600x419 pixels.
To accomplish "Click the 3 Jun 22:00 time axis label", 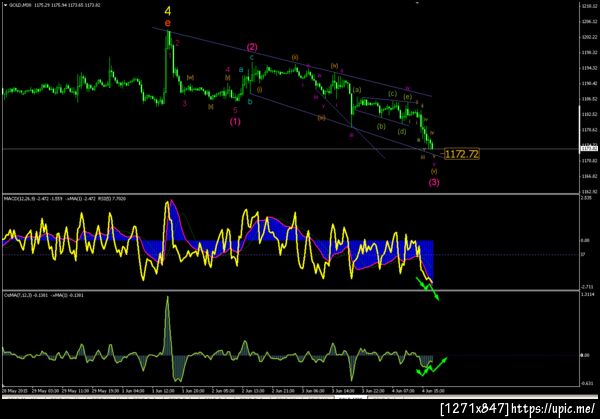I will pos(373,391).
